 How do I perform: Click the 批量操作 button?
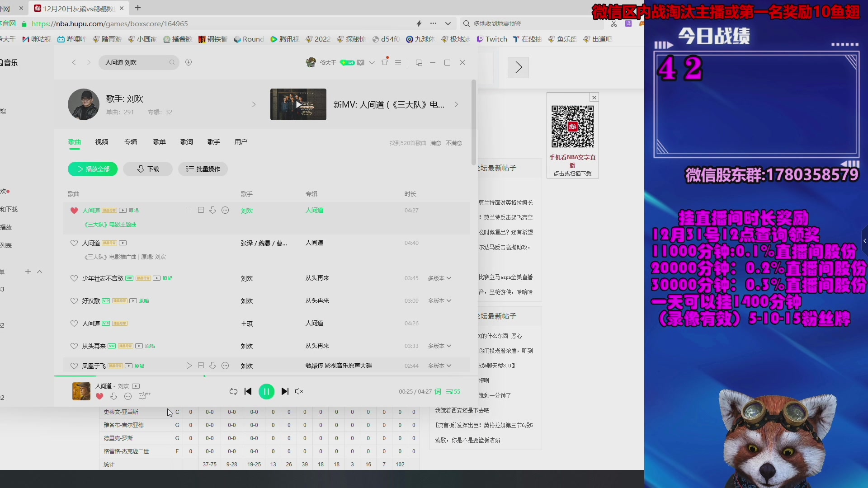click(203, 169)
